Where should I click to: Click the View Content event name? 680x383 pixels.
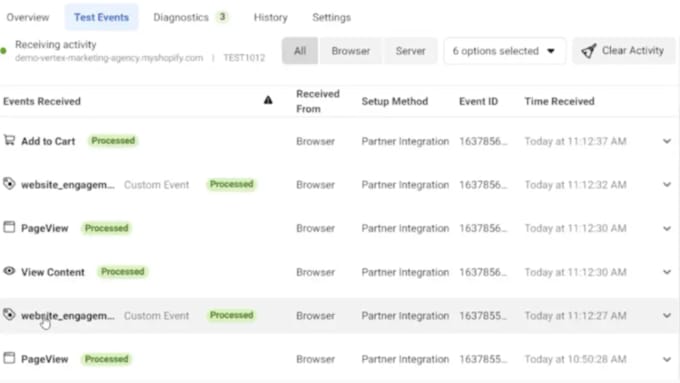click(x=53, y=272)
